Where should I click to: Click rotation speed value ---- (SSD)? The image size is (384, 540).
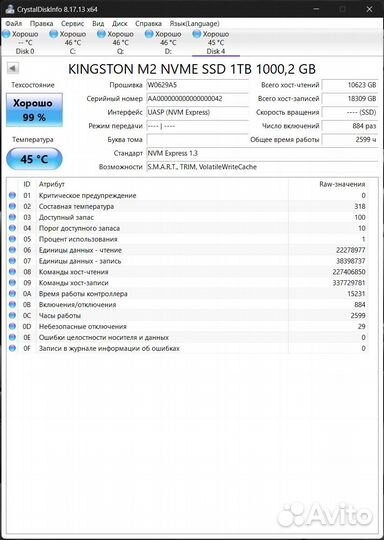coord(350,112)
